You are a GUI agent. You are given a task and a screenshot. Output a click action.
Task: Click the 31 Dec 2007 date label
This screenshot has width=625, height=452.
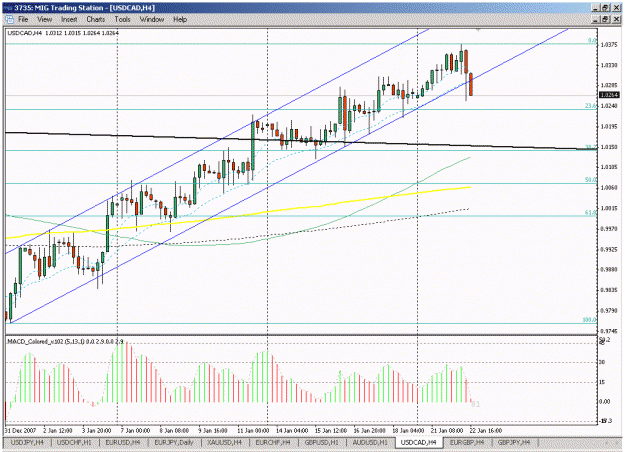20,430
